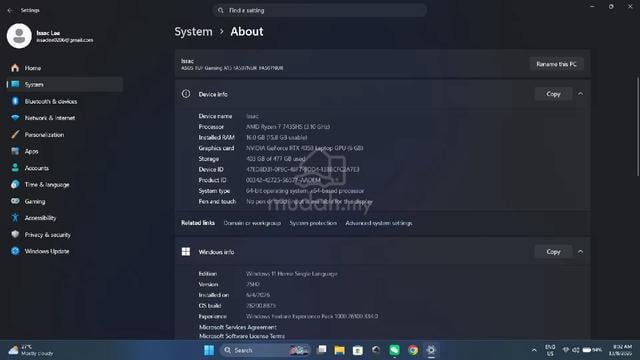Open the weather widget on the taskbar
Viewport: 640px width, 360px height.
tap(31, 350)
